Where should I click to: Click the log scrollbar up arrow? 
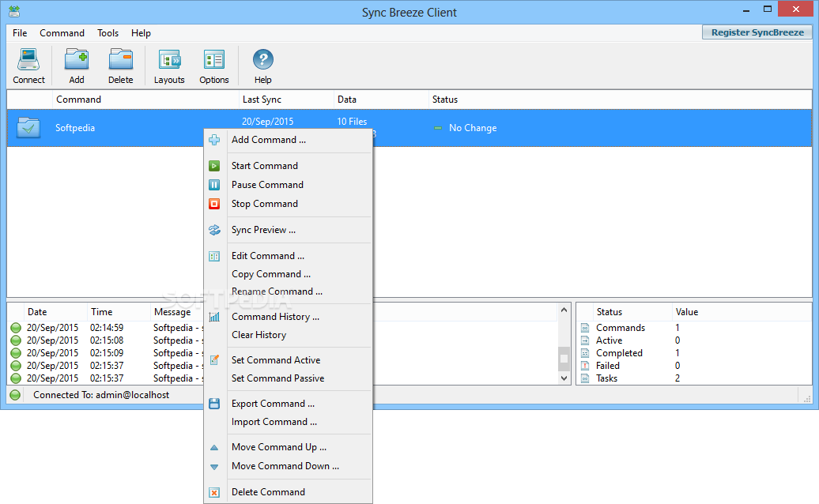(x=564, y=310)
